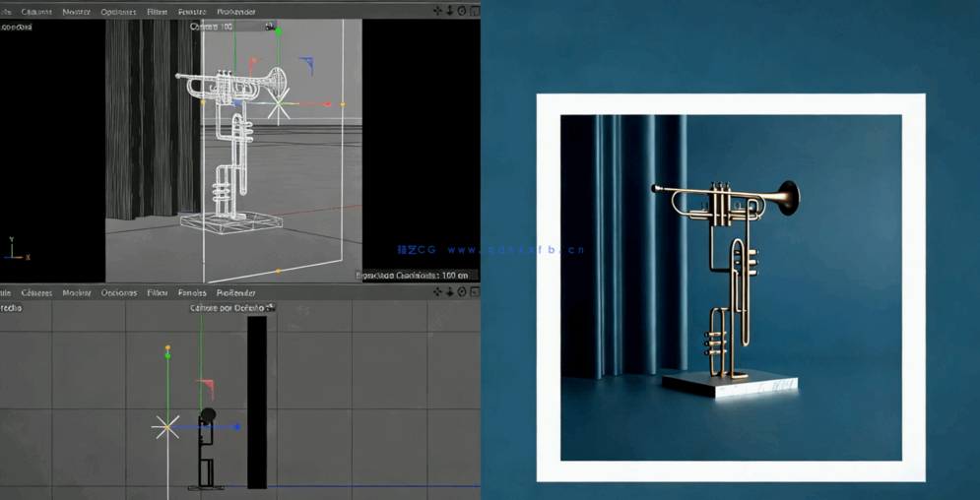The width and height of the screenshot is (980, 500).
Task: Open Filtrar menu in the bottom viewport
Action: click(158, 292)
